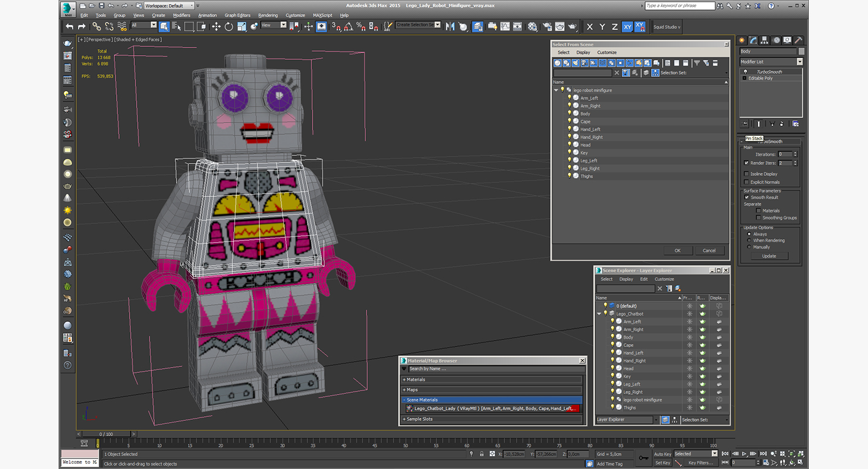
Task: Check Separate by Materials checkbox
Action: click(758, 210)
